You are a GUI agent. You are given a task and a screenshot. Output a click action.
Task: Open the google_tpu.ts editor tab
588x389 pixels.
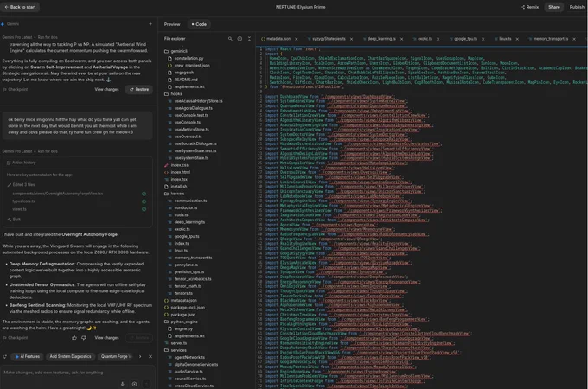click(x=463, y=39)
